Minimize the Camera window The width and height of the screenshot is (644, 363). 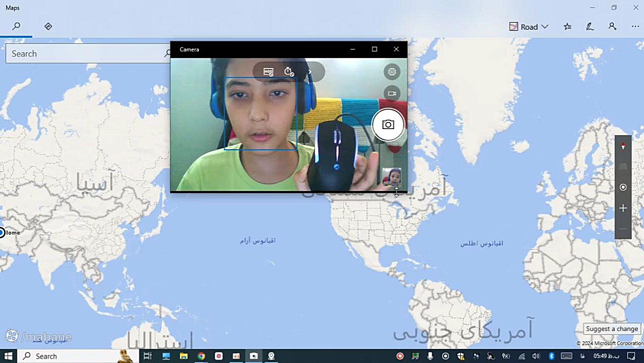coord(353,49)
